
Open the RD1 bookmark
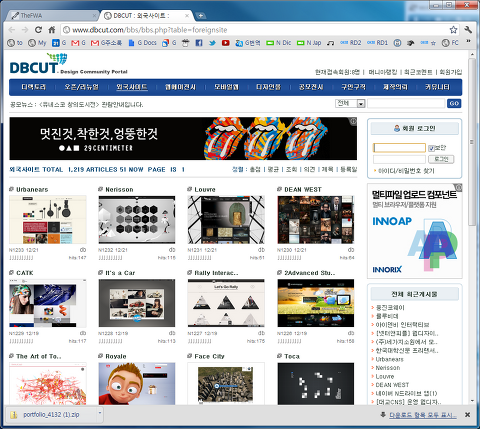click(x=377, y=43)
